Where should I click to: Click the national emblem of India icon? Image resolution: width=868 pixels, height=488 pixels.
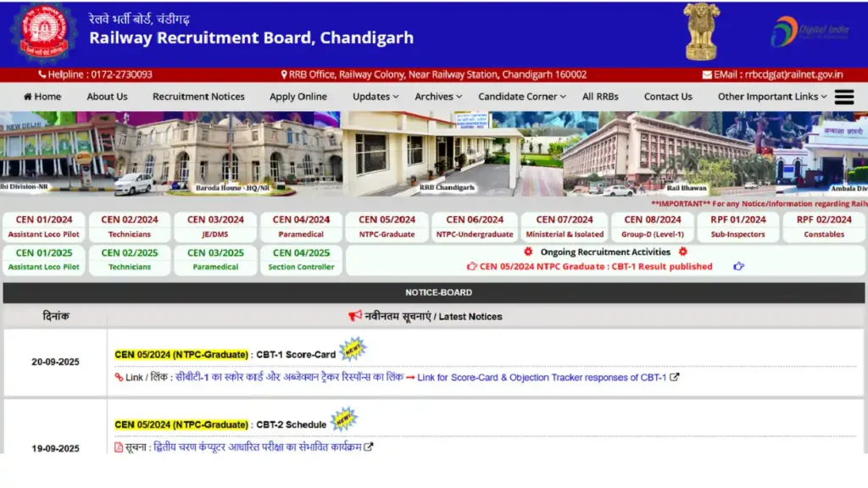pyautogui.click(x=702, y=31)
